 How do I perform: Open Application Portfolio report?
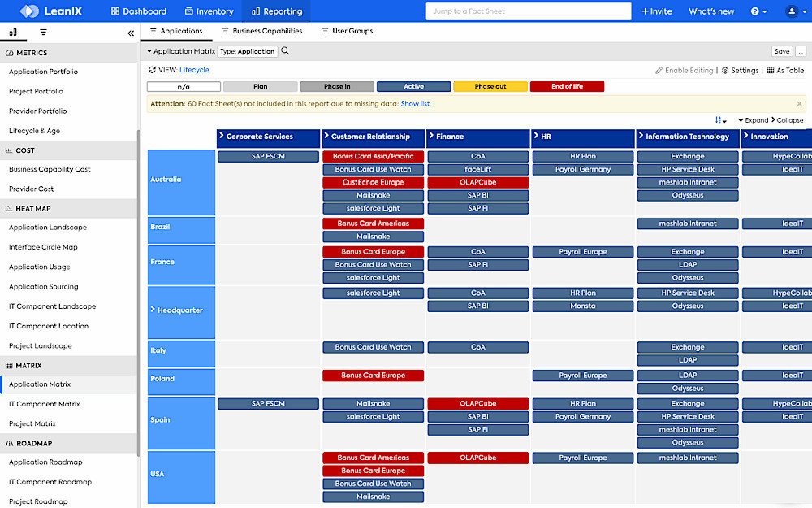(44, 72)
